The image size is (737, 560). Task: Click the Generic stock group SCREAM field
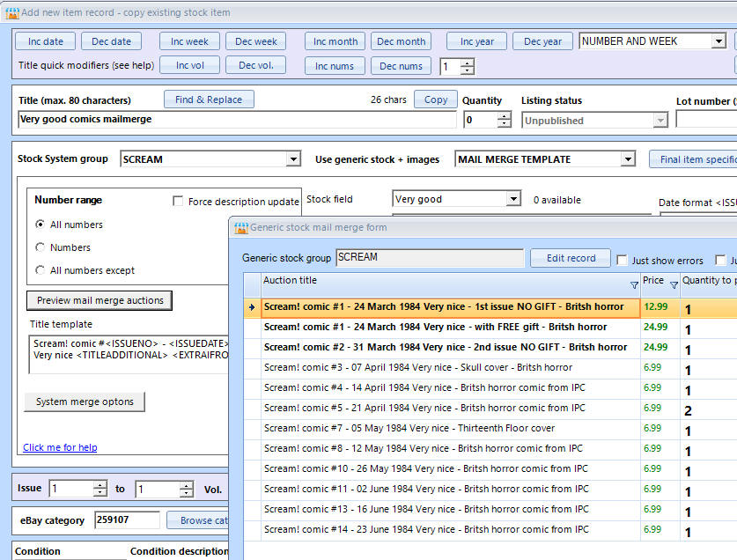coord(430,258)
